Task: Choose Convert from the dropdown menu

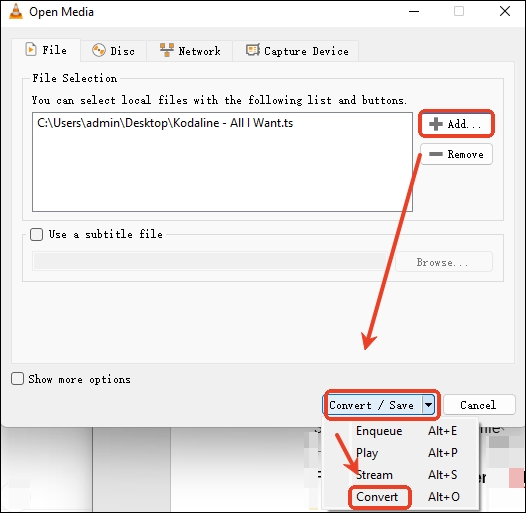Action: [400, 497]
